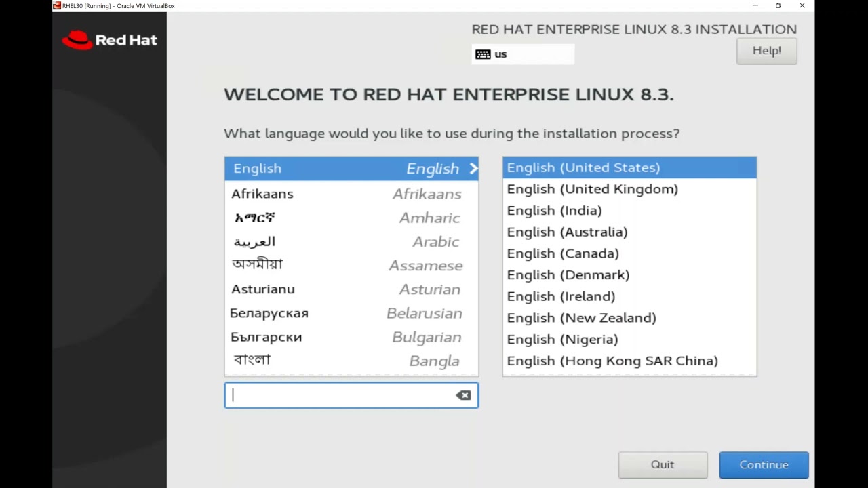Select Afrikaans in the language list

click(x=351, y=194)
